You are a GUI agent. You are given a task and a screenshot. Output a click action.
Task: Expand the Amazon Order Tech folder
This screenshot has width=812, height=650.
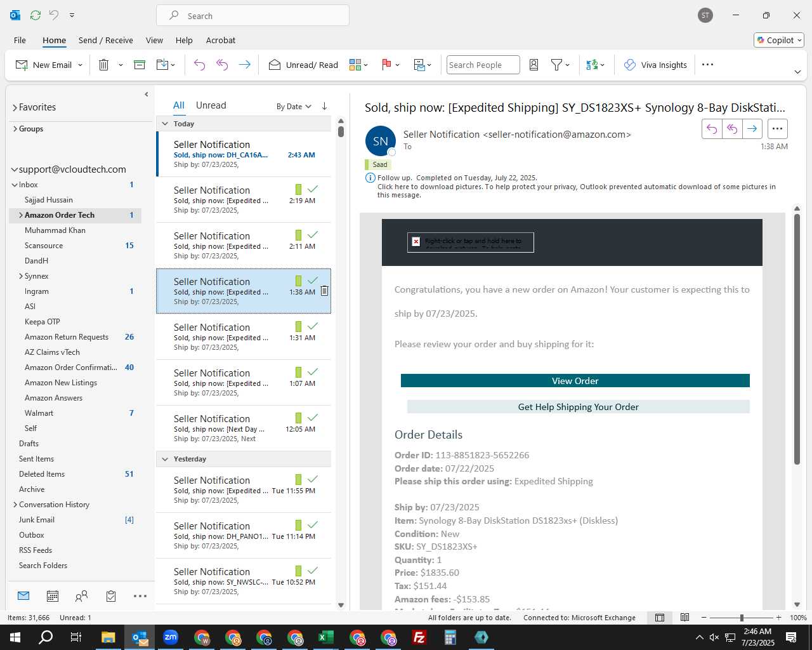coord(21,215)
